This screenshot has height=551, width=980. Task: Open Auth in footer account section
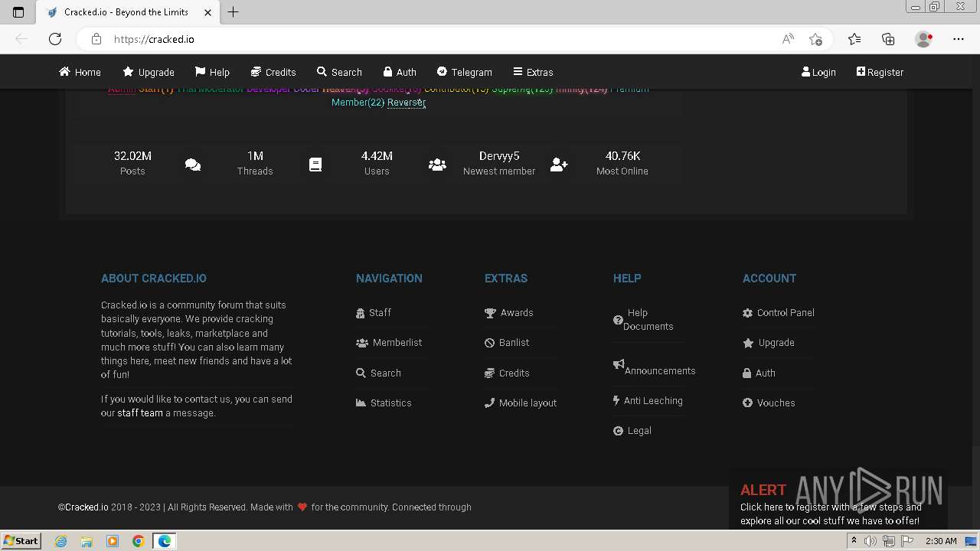point(759,373)
